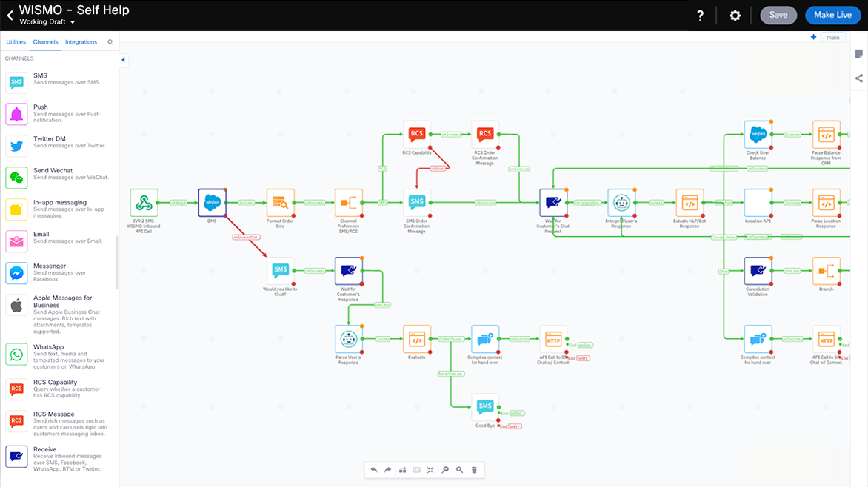Collapse the left channels panel arrow
The image size is (868, 487).
[x=123, y=60]
